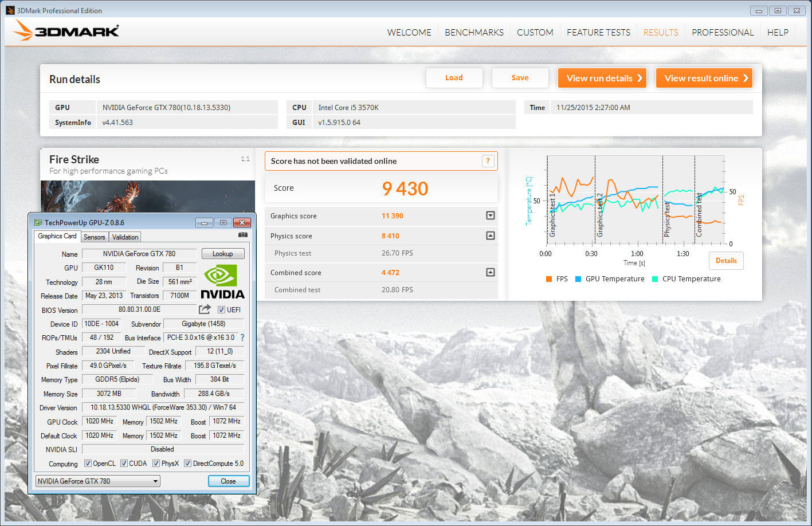Click the 3DMark logo in header
Image resolution: width=812 pixels, height=526 pixels.
pos(67,31)
